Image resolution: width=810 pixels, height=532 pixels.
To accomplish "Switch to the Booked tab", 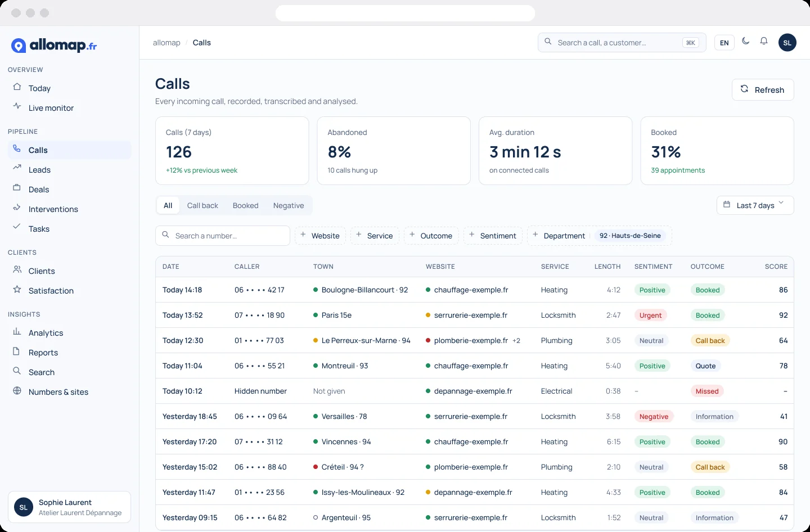I will pos(246,205).
